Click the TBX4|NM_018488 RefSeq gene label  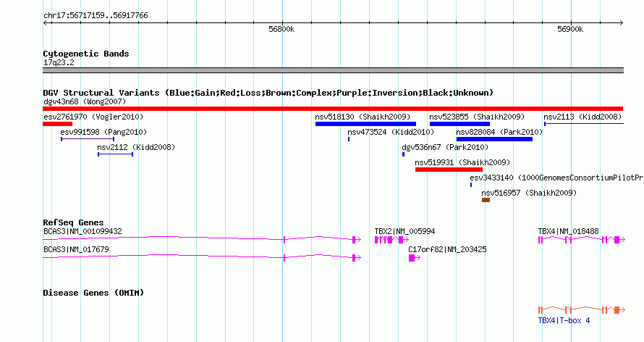569,231
